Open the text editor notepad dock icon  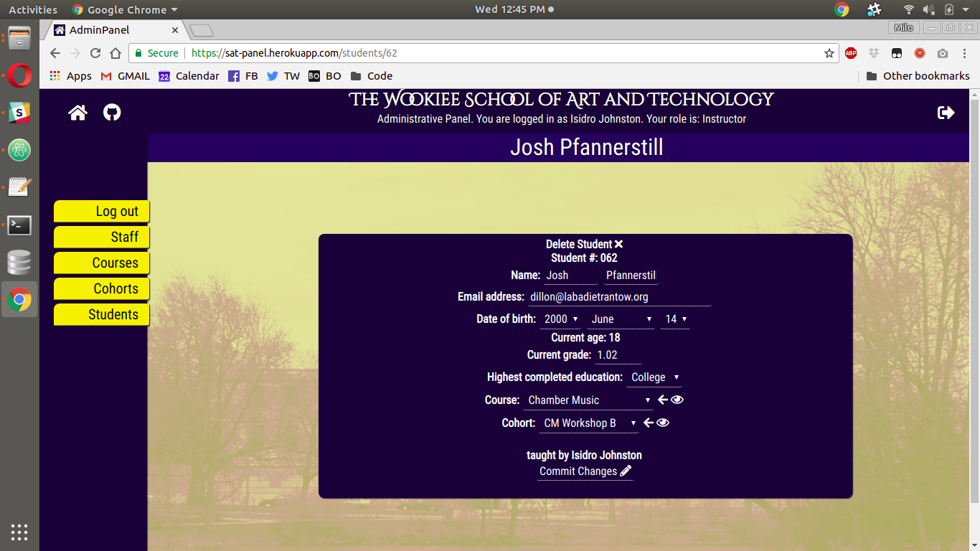(x=19, y=187)
